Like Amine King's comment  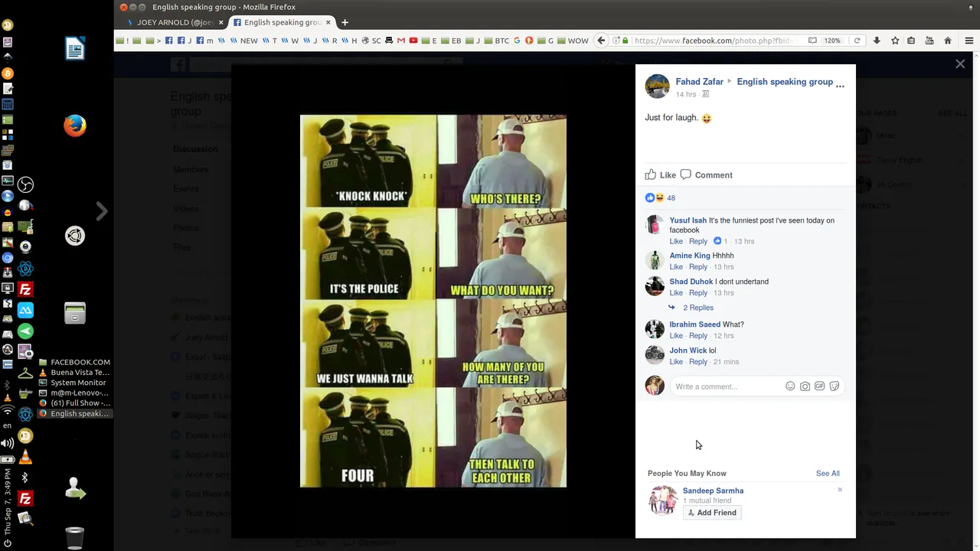[x=676, y=267]
